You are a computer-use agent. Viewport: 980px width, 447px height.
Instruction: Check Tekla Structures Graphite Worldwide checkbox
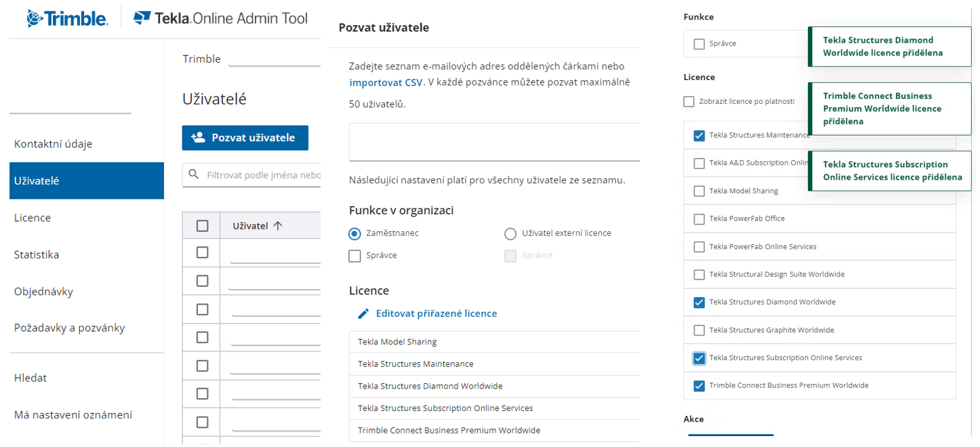[699, 330]
